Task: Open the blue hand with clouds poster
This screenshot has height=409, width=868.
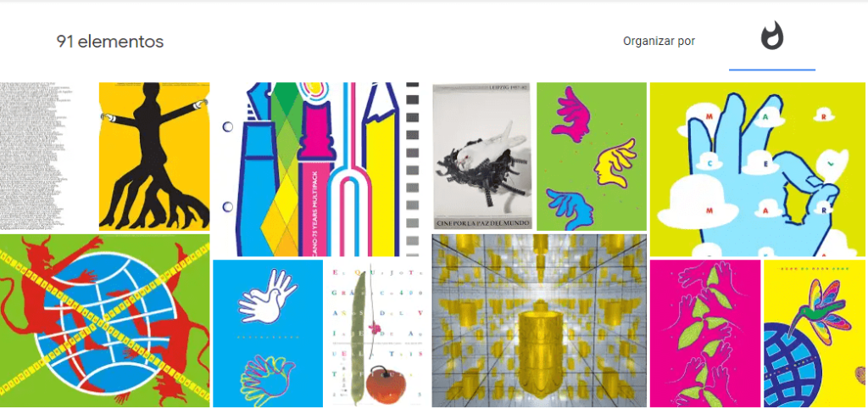Action: [x=757, y=169]
